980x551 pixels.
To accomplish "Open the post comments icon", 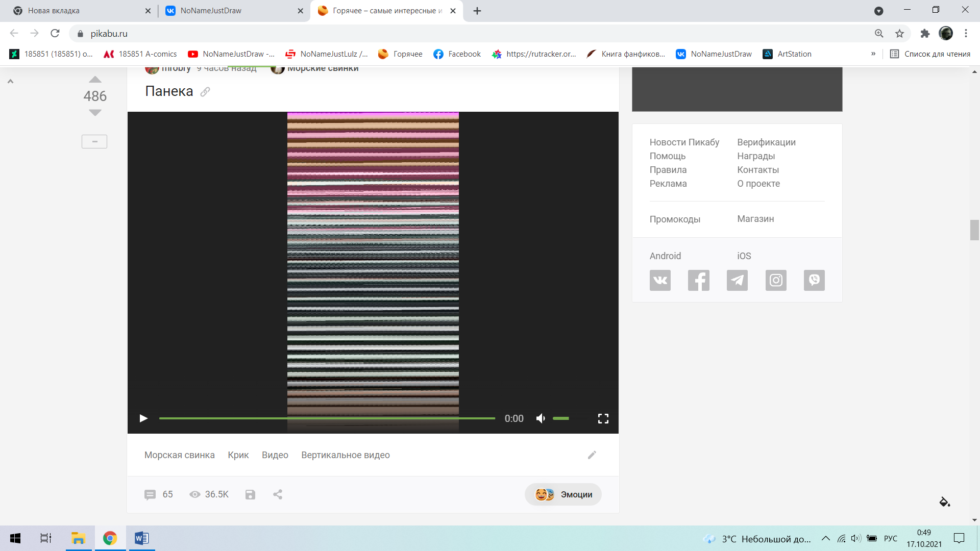I will [x=150, y=494].
